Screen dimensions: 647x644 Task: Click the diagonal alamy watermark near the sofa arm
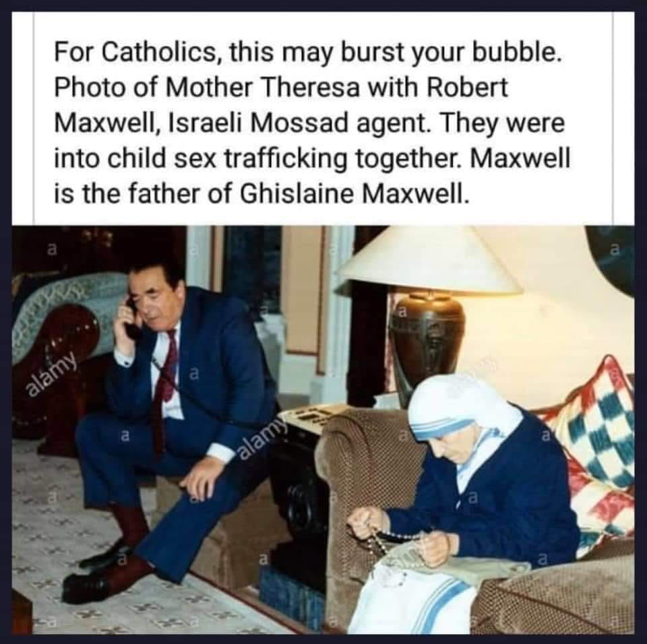[x=52, y=373]
